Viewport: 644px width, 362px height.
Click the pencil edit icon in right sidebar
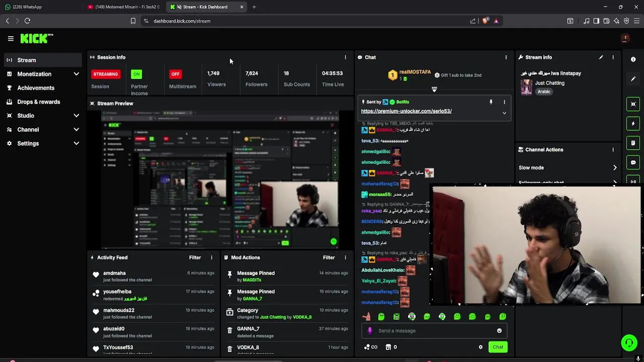point(633,79)
